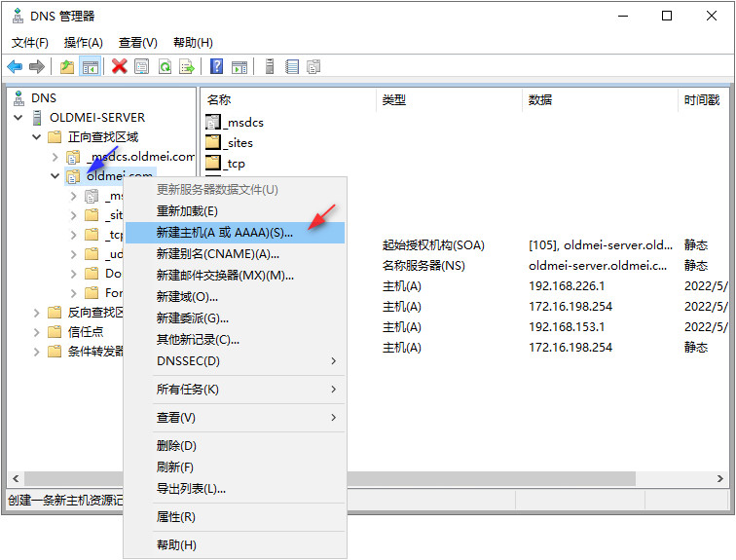Image resolution: width=736 pixels, height=560 pixels.
Task: Click the Forward arrow toolbar icon
Action: (37, 66)
